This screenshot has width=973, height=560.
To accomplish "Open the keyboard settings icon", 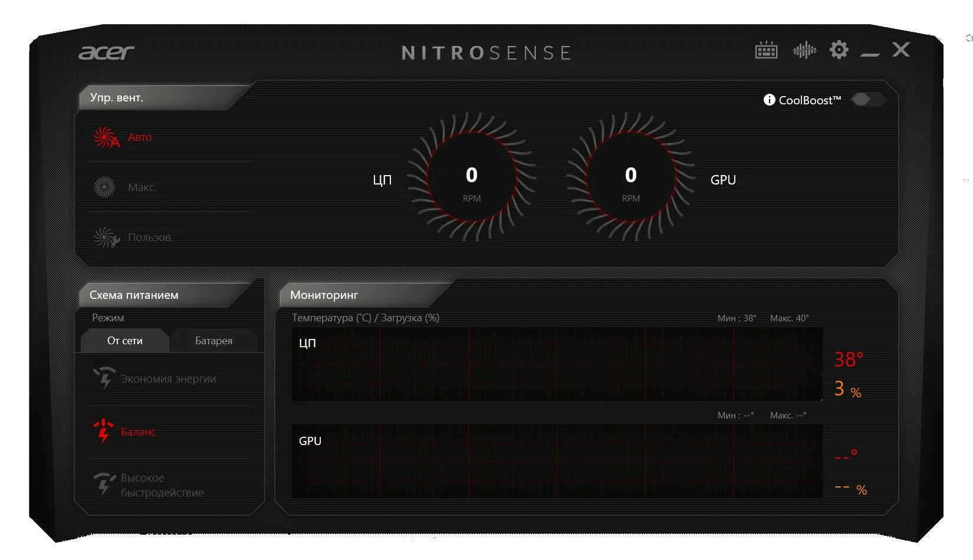I will 766,50.
